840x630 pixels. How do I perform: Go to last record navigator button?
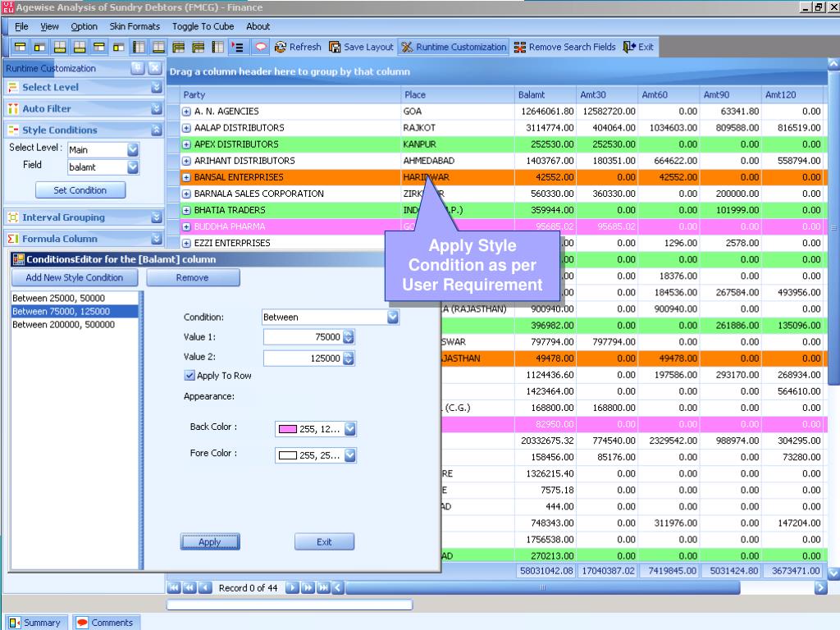tap(323, 587)
